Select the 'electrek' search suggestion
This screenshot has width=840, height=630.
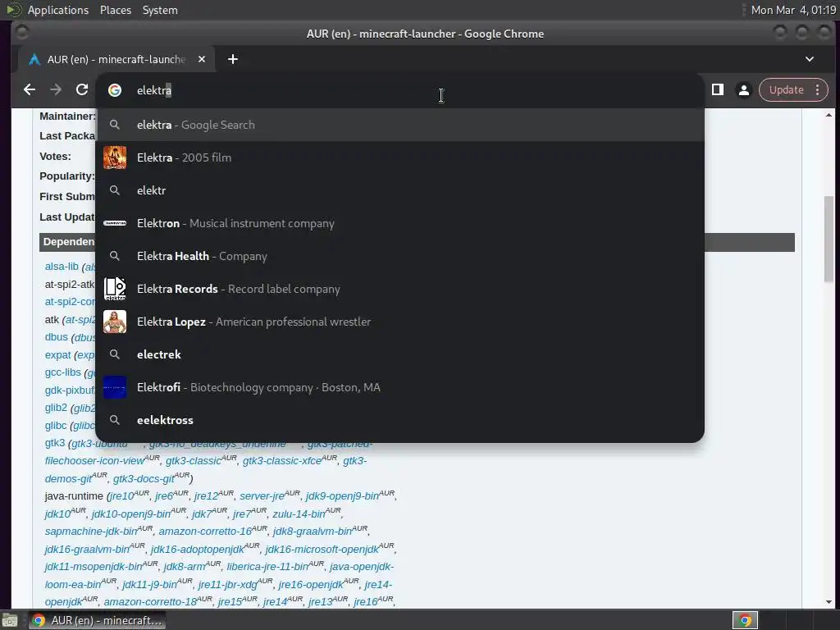click(399, 354)
